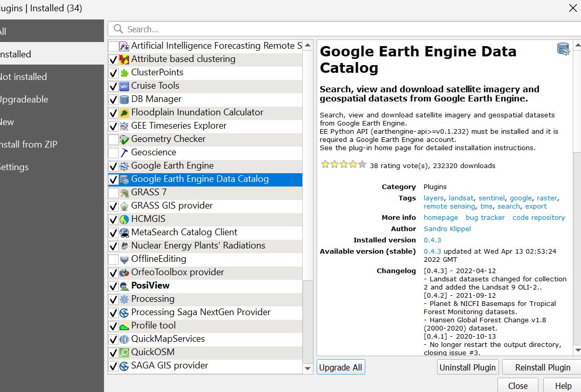
Task: Click the ClusterPoints plugin icon
Action: click(124, 73)
